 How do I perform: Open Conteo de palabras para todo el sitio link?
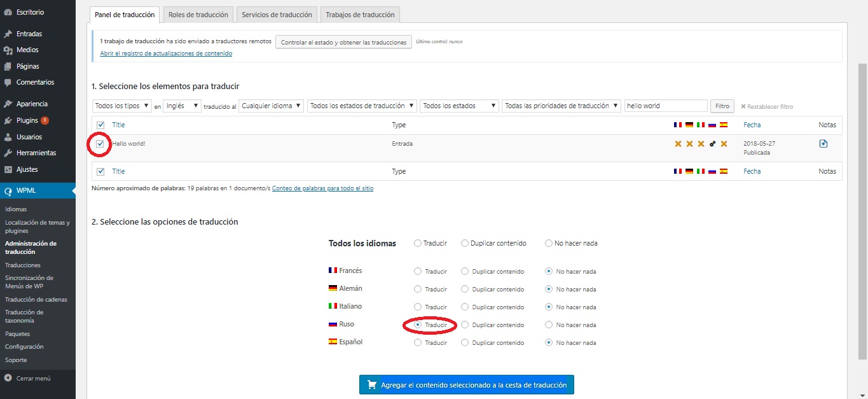(322, 188)
